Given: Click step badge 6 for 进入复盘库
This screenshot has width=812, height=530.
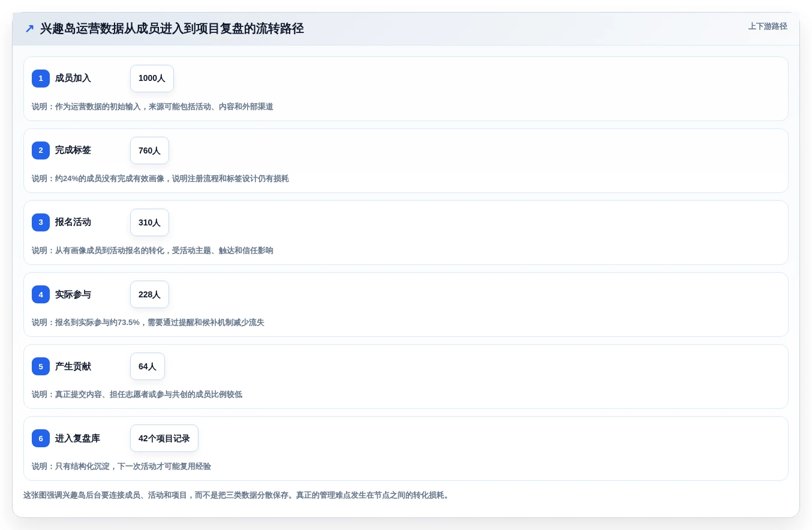Looking at the screenshot, I should click(x=41, y=438).
